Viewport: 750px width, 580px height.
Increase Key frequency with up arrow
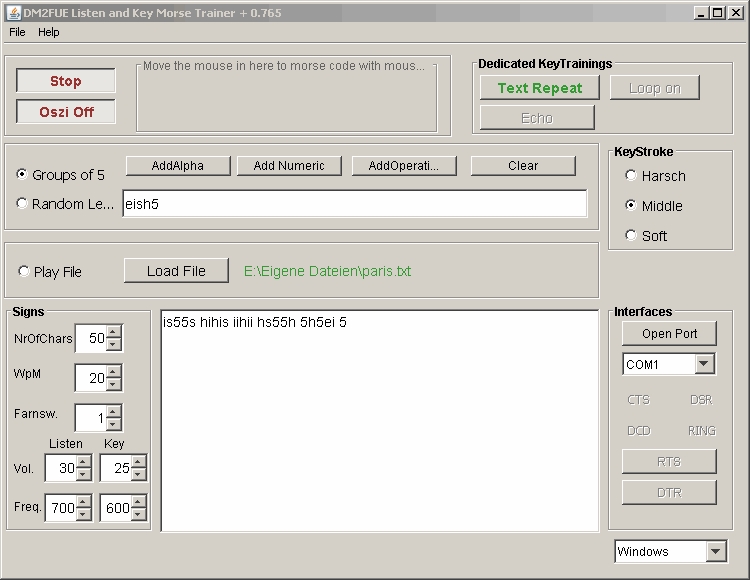(138, 501)
